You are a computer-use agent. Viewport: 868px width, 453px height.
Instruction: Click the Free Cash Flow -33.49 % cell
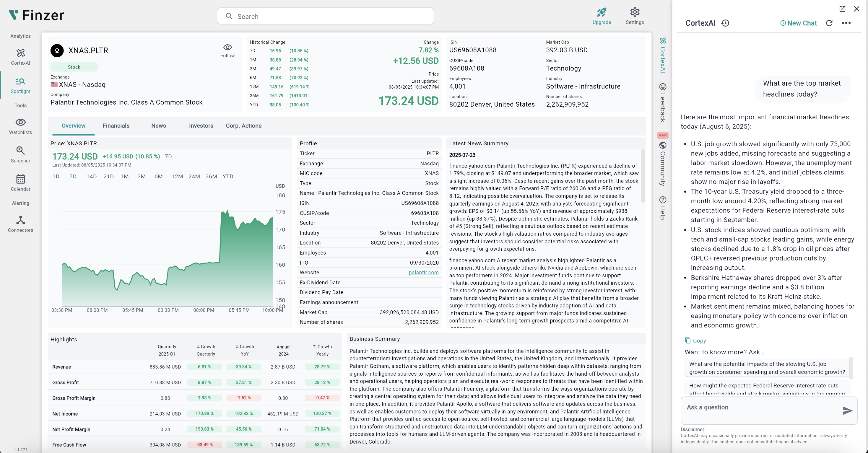coord(204,444)
